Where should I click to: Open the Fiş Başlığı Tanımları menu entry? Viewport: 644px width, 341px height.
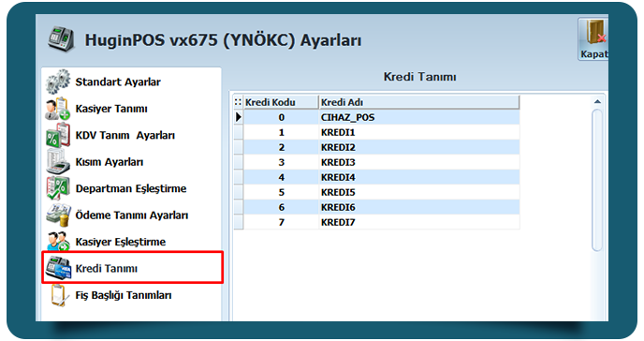[124, 295]
